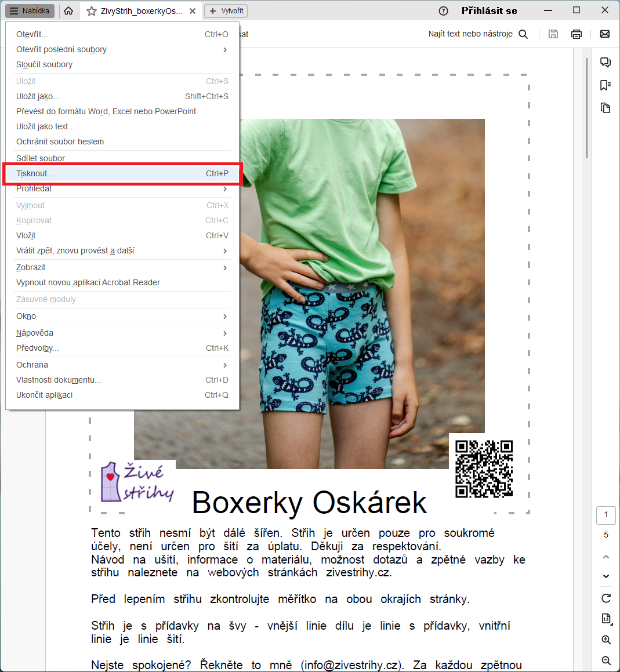Go to next page with the down chevron
This screenshot has height=672, width=620.
(606, 576)
